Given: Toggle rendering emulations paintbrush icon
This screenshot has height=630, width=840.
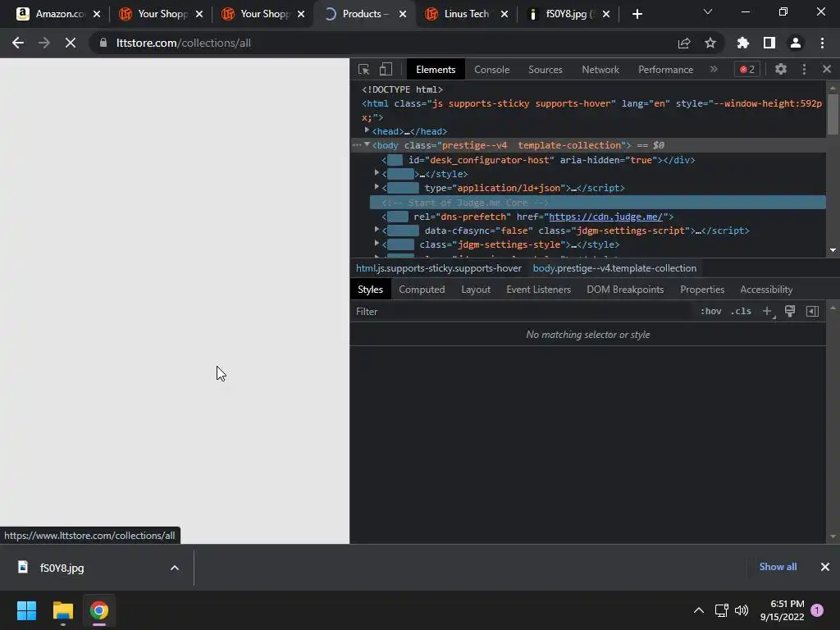Looking at the screenshot, I should tap(790, 311).
